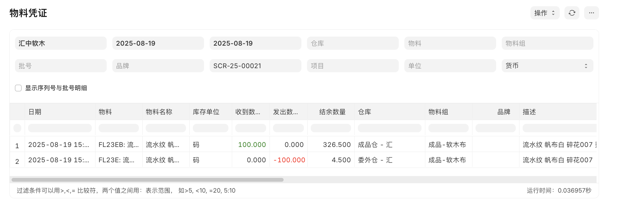Select row 1 received quantity 100.000
This screenshot has width=644, height=207.
pyautogui.click(x=251, y=145)
